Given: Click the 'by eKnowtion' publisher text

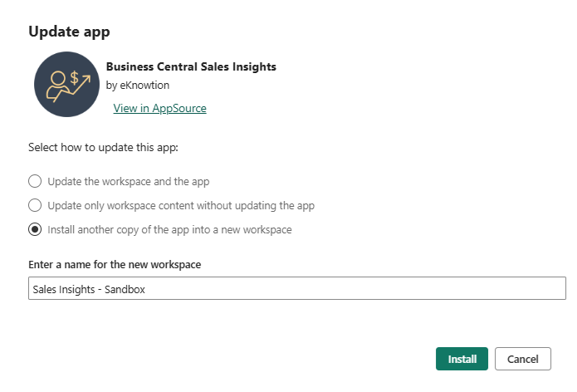Looking at the screenshot, I should coord(138,85).
